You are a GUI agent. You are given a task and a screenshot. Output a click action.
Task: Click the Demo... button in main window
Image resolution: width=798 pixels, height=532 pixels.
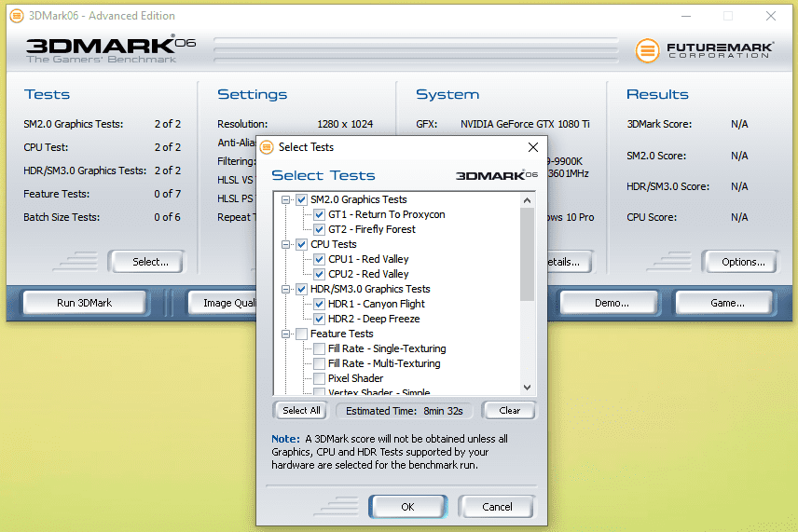tap(611, 303)
